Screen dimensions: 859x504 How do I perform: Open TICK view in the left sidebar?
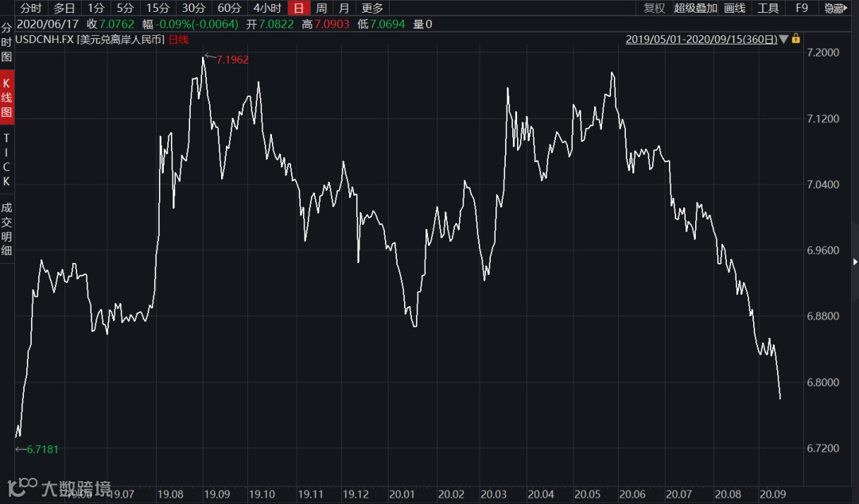[6, 160]
